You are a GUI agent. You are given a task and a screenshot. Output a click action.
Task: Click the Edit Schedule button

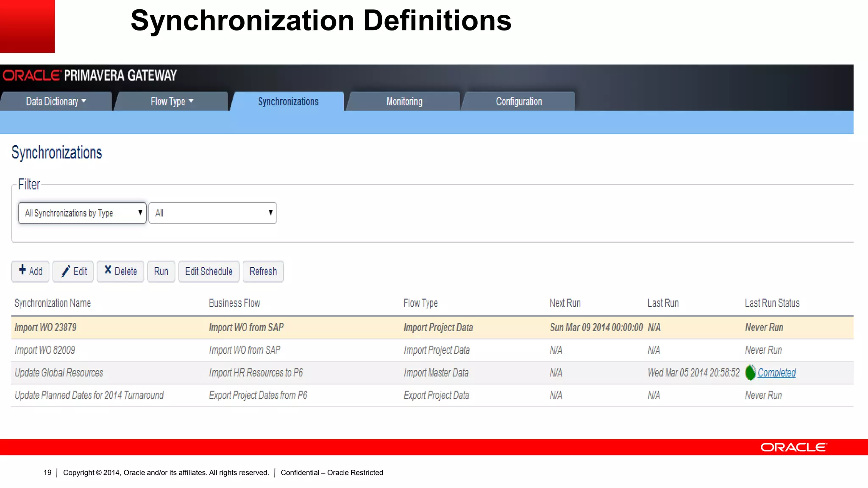209,272
